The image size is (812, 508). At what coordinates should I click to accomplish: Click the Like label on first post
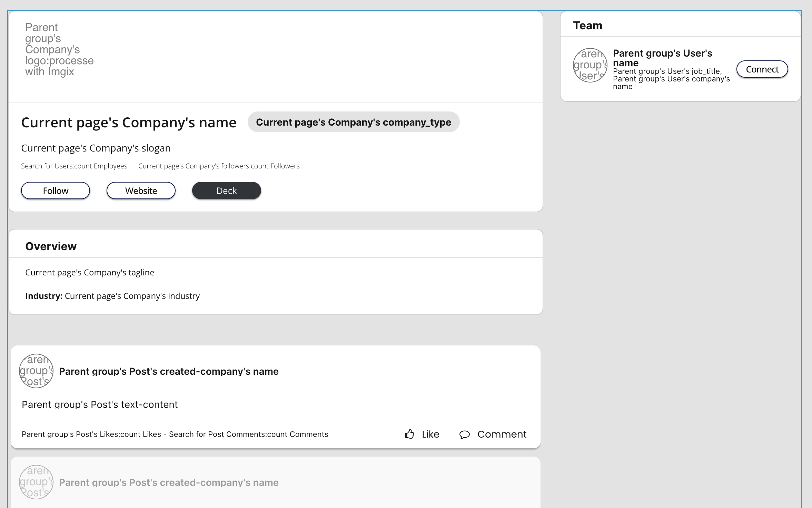pyautogui.click(x=430, y=434)
